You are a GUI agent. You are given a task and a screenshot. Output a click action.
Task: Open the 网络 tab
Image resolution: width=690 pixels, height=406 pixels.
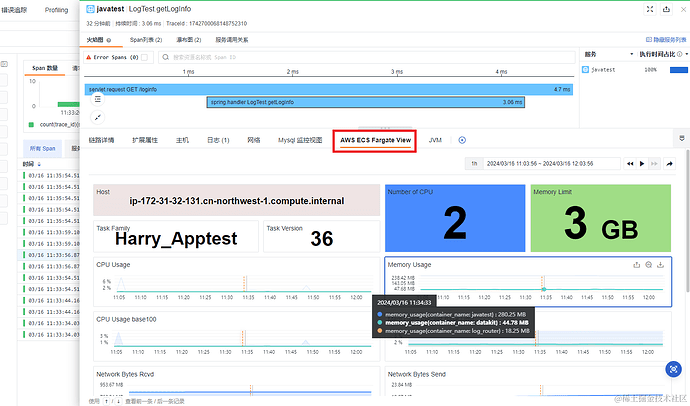click(x=253, y=140)
